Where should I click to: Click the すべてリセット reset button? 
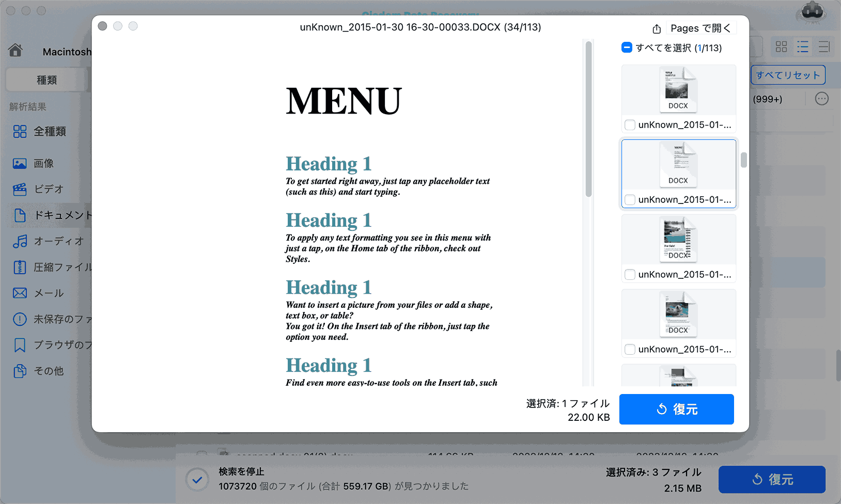point(787,75)
